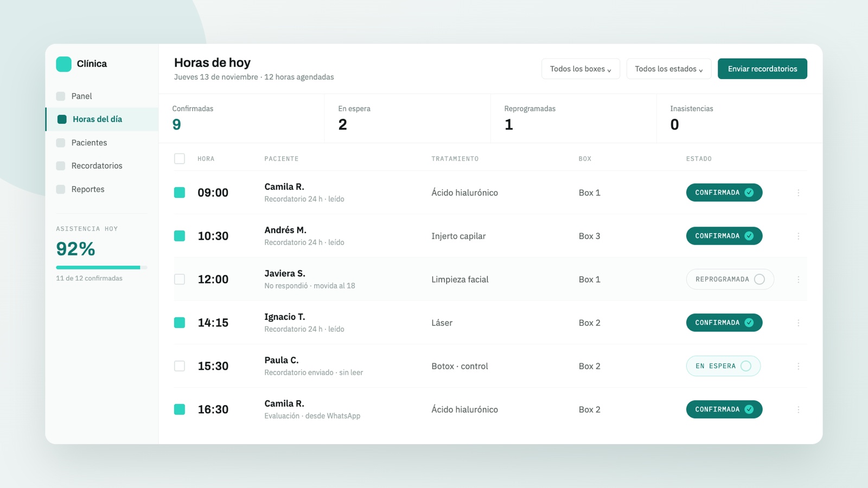The image size is (868, 488).
Task: Uncheck the 09:00 Camila R. appointment checkbox
Action: [x=180, y=192]
